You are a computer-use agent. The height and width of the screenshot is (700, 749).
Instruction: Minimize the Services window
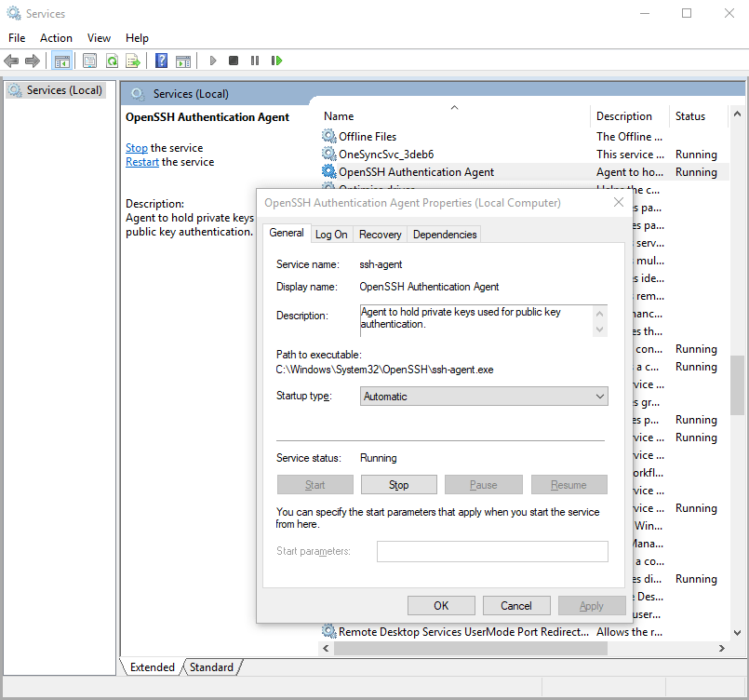click(645, 13)
